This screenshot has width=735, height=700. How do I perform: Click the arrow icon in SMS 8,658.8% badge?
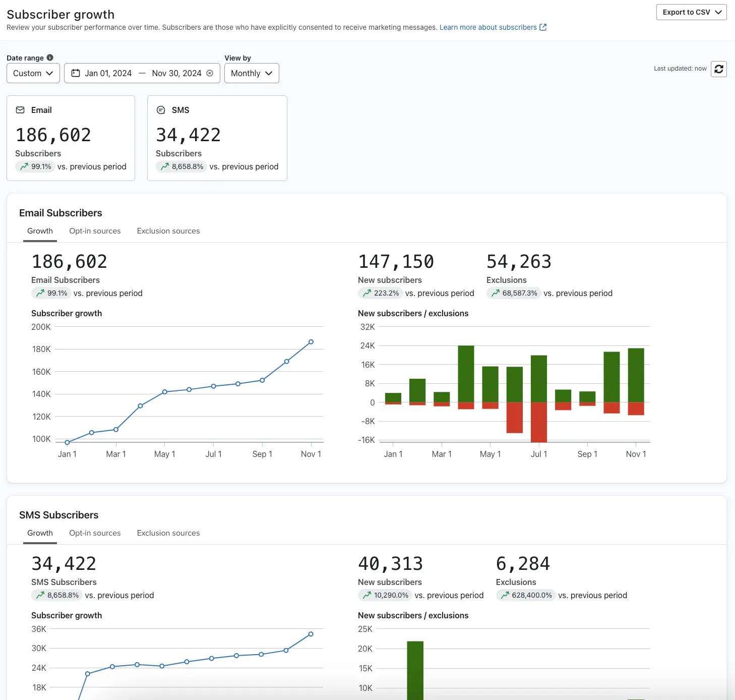coord(165,166)
